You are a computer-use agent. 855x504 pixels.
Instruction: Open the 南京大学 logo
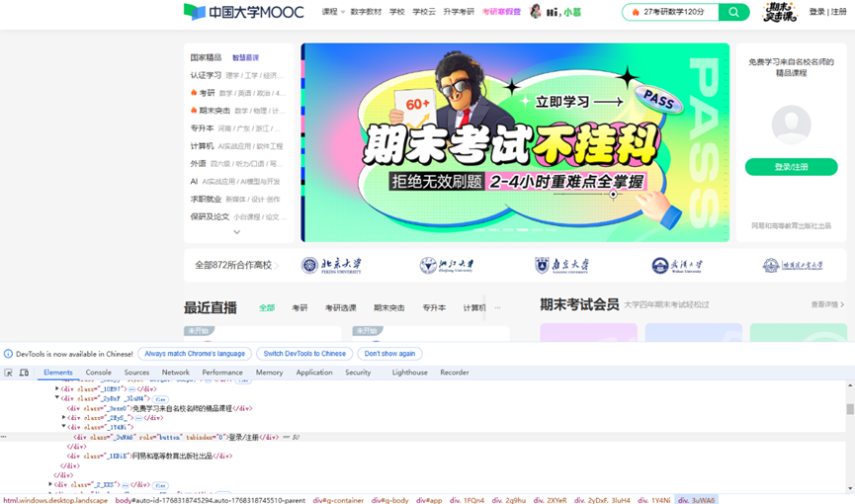[x=561, y=265]
